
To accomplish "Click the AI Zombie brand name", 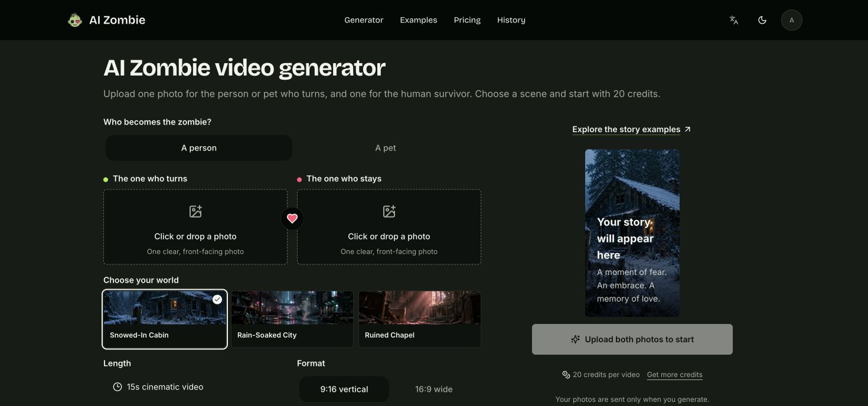I will tap(117, 20).
